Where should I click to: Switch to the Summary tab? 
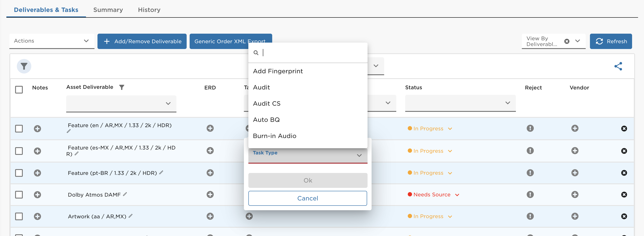pyautogui.click(x=108, y=10)
